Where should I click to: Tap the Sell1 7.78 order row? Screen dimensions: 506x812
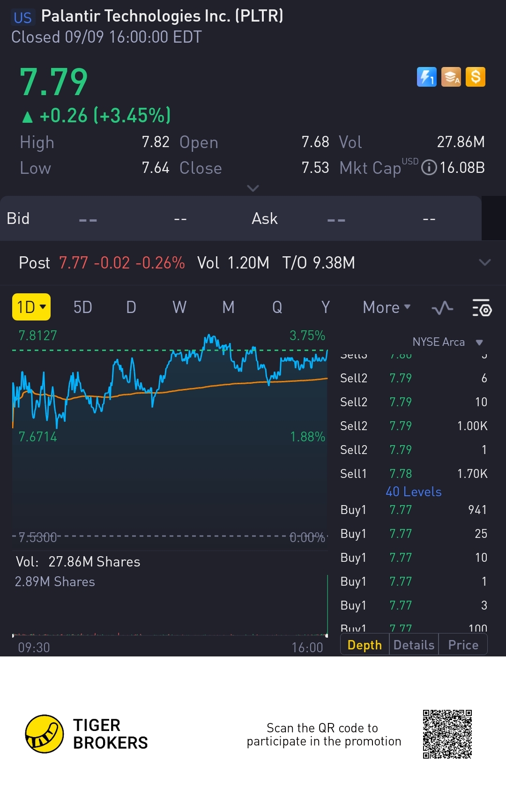414,474
